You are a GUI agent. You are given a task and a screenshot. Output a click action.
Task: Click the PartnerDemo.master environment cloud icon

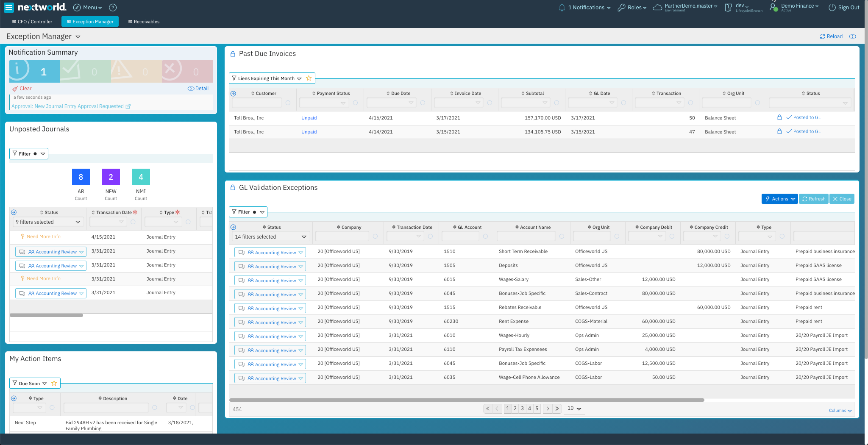657,7
